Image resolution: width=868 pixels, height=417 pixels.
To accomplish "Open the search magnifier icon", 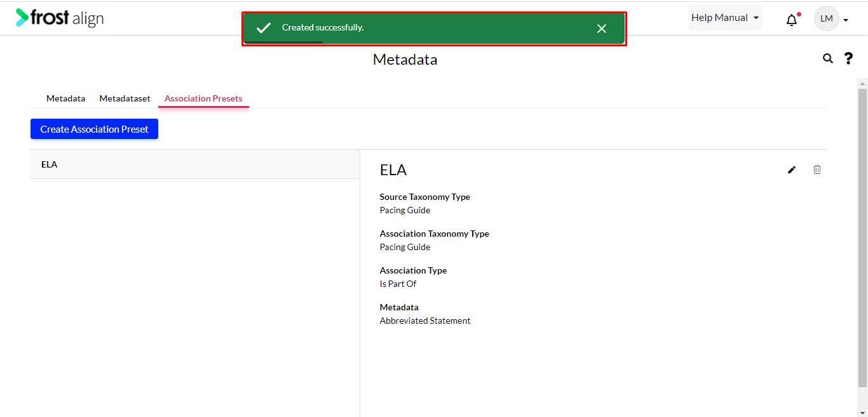I will tap(827, 58).
